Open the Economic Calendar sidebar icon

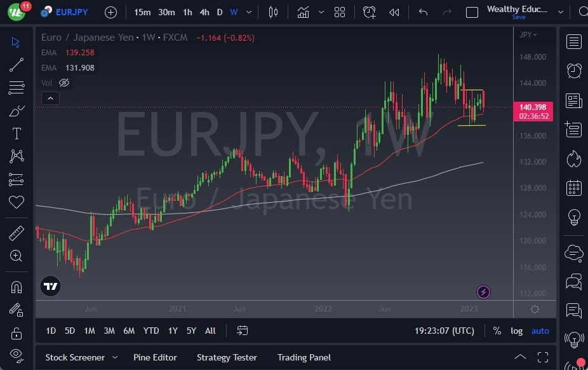click(x=573, y=188)
